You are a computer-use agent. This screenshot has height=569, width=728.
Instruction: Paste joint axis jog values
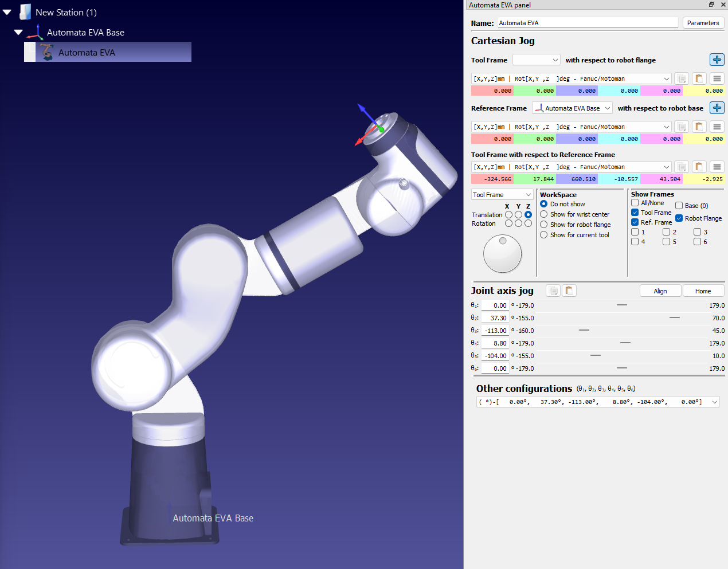[x=569, y=291]
